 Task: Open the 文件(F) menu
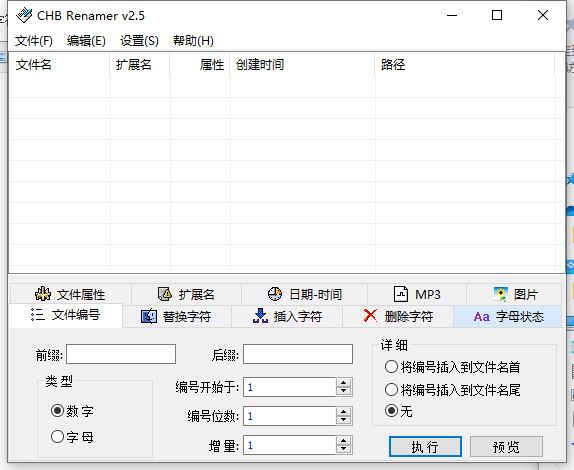[34, 41]
